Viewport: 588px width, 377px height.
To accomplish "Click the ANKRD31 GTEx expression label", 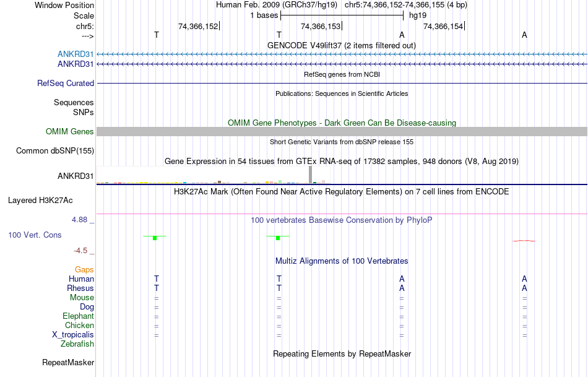I will coord(76,176).
